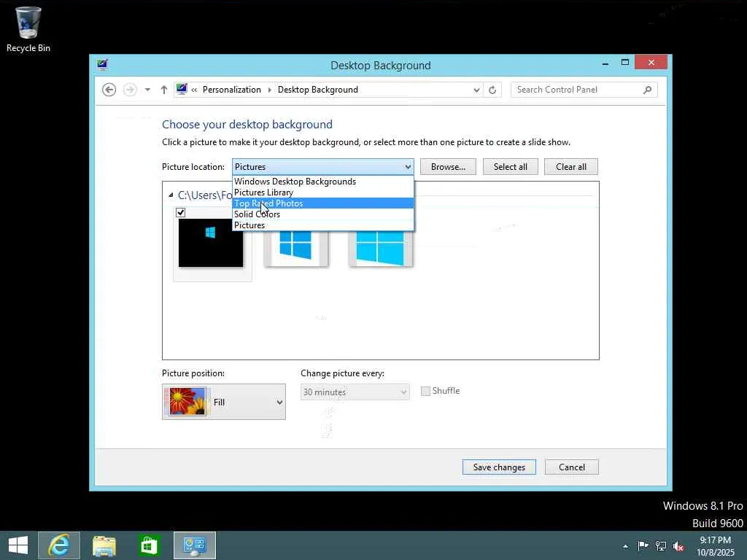The image size is (747, 560).
Task: Collapse the Picture location combo box
Action: click(x=323, y=167)
